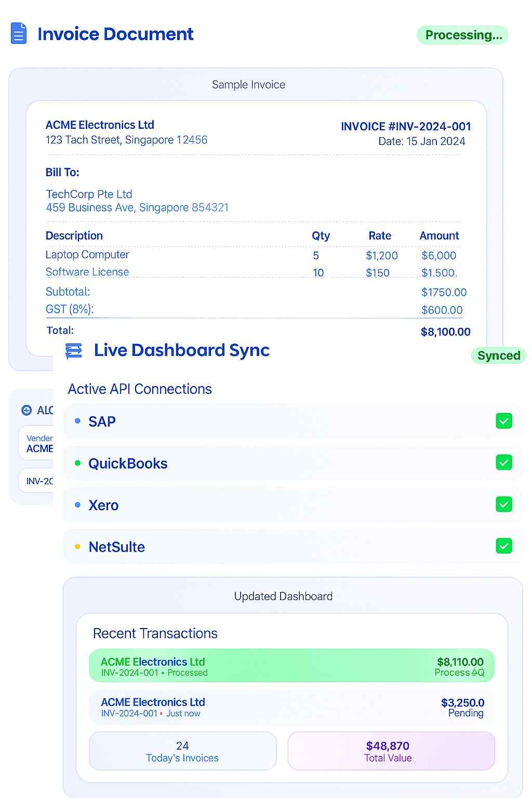The image size is (532, 798).
Task: Click the invoice total $8,100.00
Action: (446, 332)
